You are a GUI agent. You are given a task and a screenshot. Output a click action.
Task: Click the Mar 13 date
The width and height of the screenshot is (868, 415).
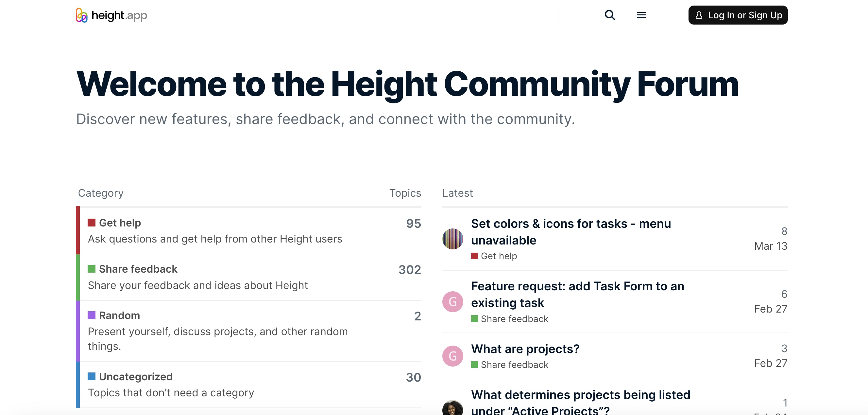[x=771, y=246]
